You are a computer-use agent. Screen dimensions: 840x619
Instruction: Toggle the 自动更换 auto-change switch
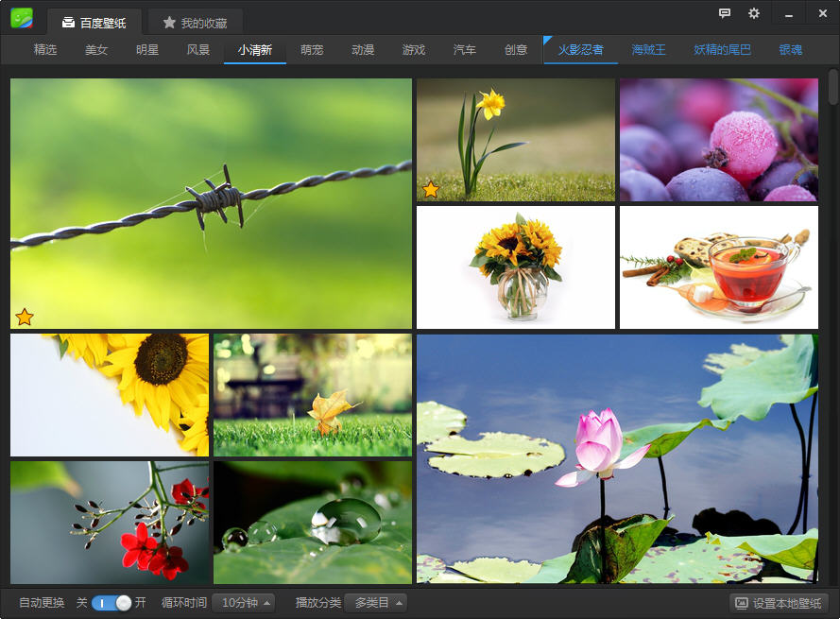[x=111, y=603]
